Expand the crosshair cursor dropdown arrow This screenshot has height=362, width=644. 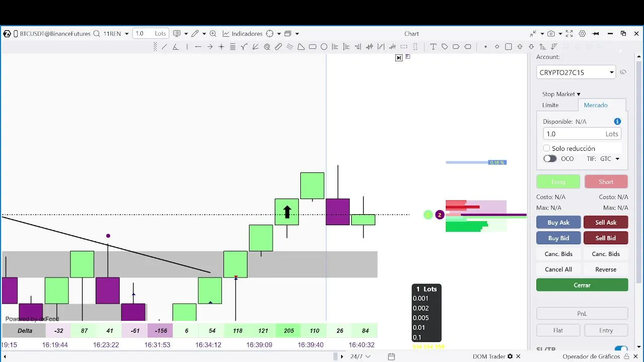tap(279, 34)
